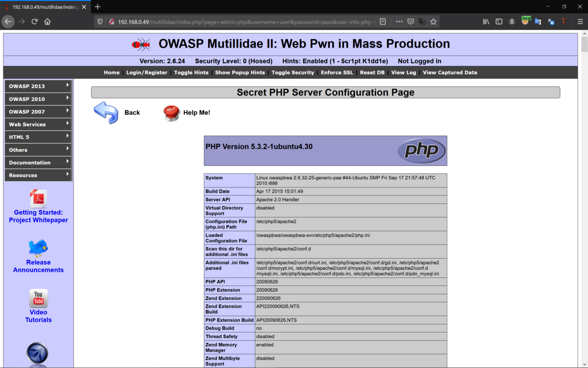This screenshot has width=588, height=368.
Task: Click the Debug Build row label
Action: 220,328
